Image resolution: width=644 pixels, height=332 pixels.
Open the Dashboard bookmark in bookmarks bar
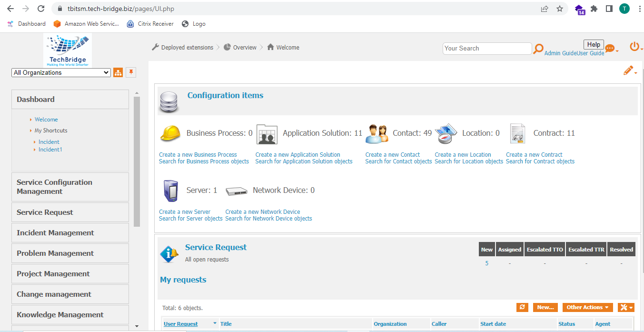point(27,24)
